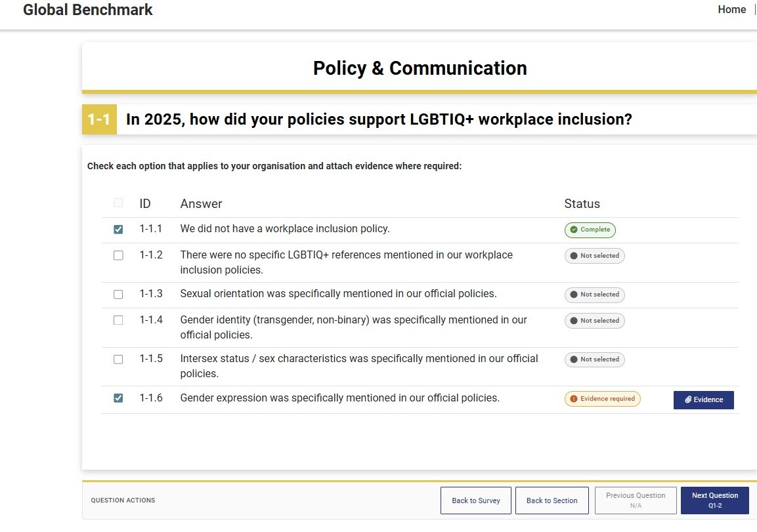Click the Back to Survey button
This screenshot has width=757, height=532.
[x=475, y=501]
